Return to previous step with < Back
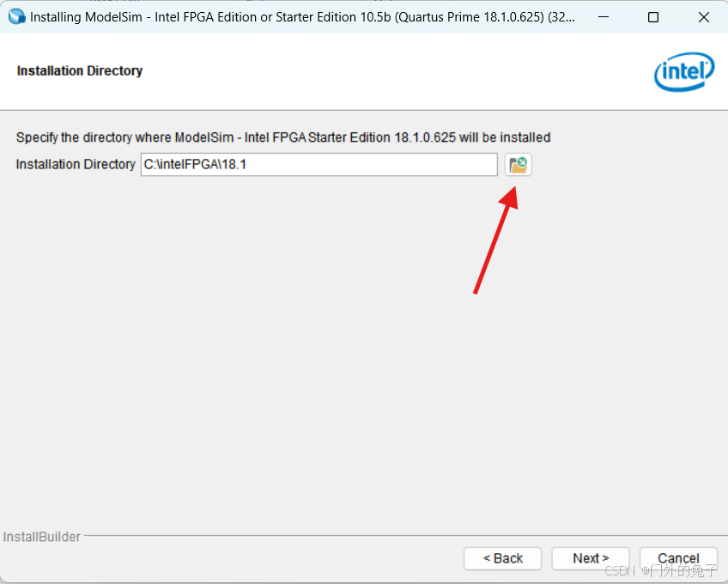 pyautogui.click(x=502, y=558)
